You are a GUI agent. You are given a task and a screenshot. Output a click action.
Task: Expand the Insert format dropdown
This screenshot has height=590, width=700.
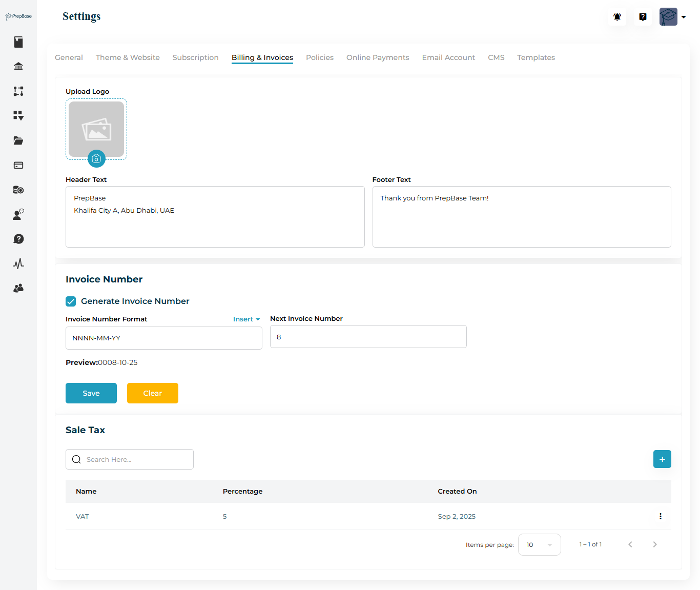coord(246,319)
